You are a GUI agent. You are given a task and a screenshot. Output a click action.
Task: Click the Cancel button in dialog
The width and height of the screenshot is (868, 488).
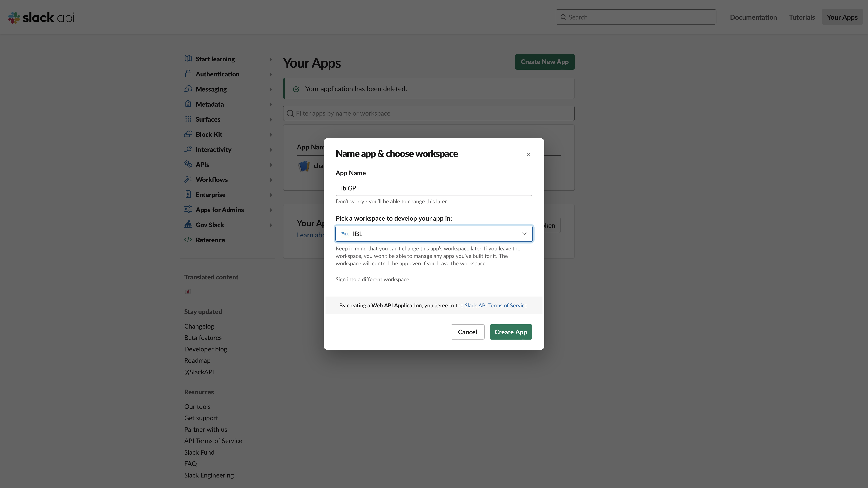point(467,332)
